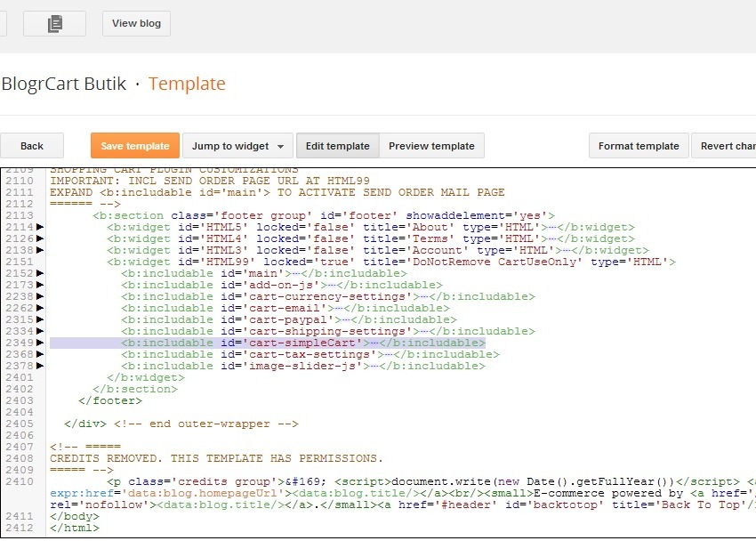
Task: Expand 'cart-shipping-settings' arrow at line 2334
Action: tap(40, 331)
